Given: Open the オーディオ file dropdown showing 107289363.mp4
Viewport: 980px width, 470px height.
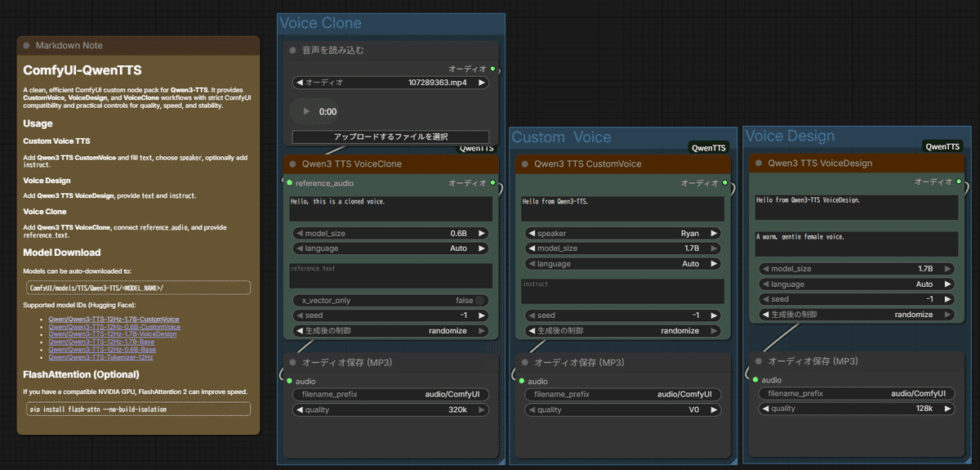Looking at the screenshot, I should tap(390, 83).
